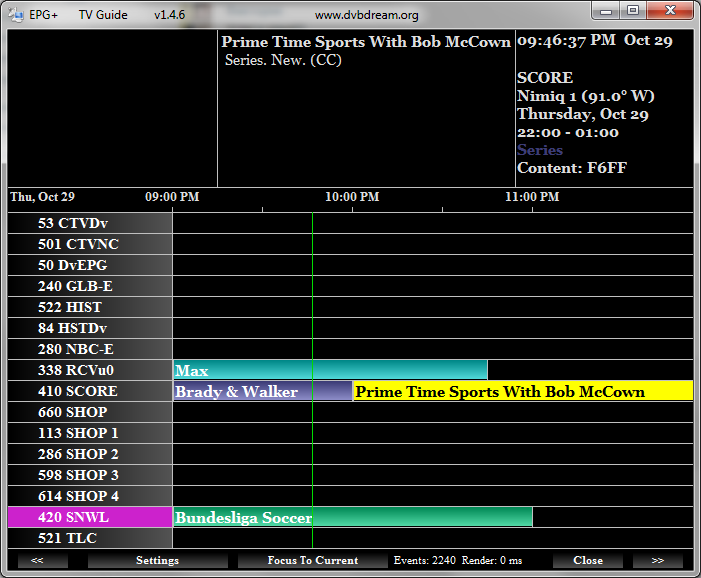Maximize the EPG+ window
The image size is (701, 578).
(633, 11)
